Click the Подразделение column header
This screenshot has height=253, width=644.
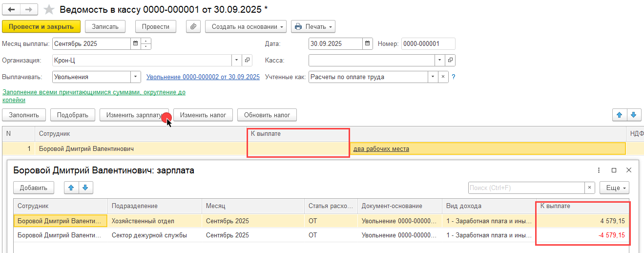[155, 206]
